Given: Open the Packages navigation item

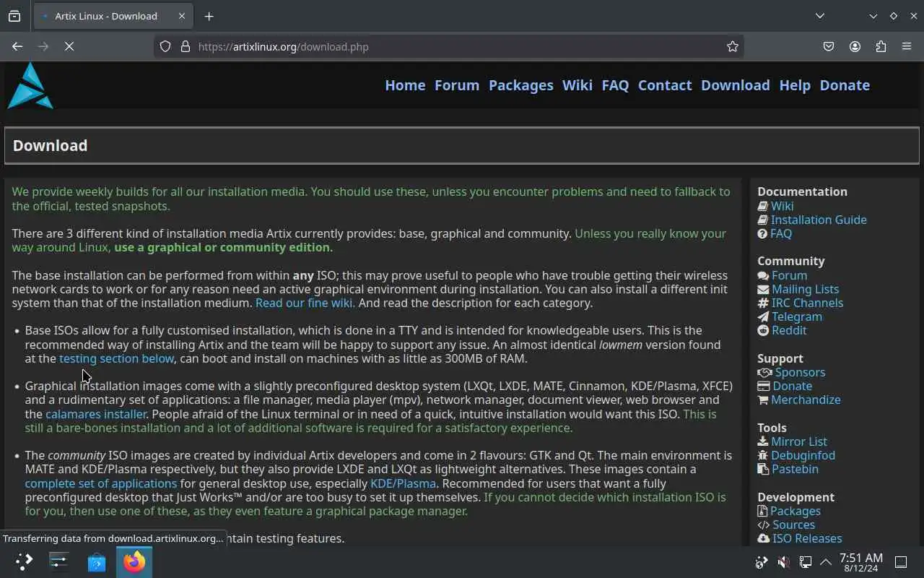Looking at the screenshot, I should (x=521, y=85).
